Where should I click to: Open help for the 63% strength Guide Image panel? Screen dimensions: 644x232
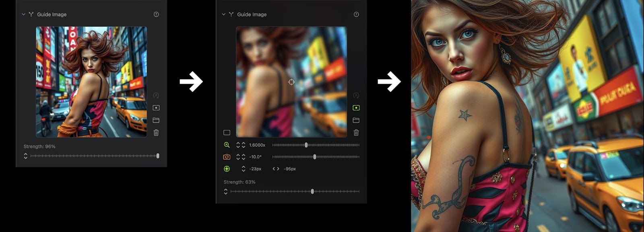[356, 14]
